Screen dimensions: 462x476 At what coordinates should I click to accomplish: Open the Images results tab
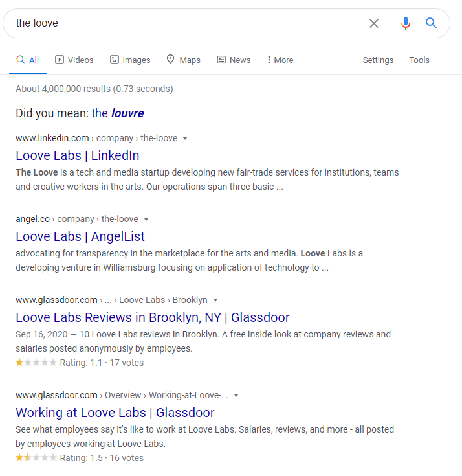[129, 60]
